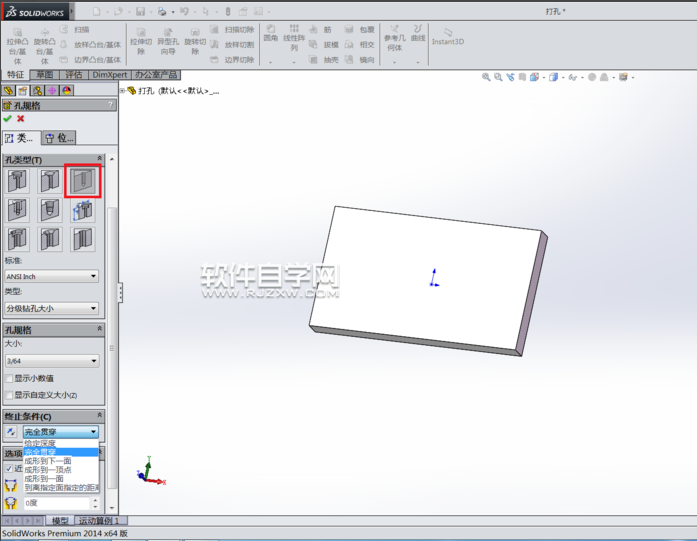Choose 到离指定面指定的距离 from the list
This screenshot has height=541, width=697.
(x=61, y=488)
